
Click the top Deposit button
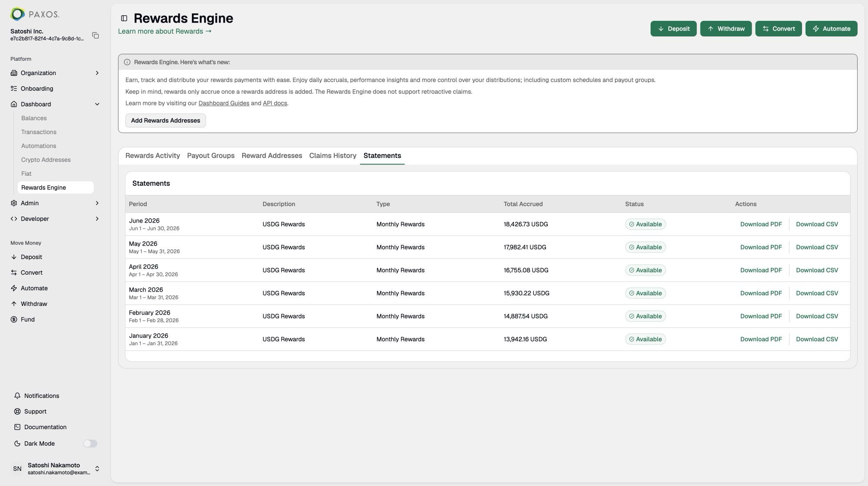tap(674, 29)
